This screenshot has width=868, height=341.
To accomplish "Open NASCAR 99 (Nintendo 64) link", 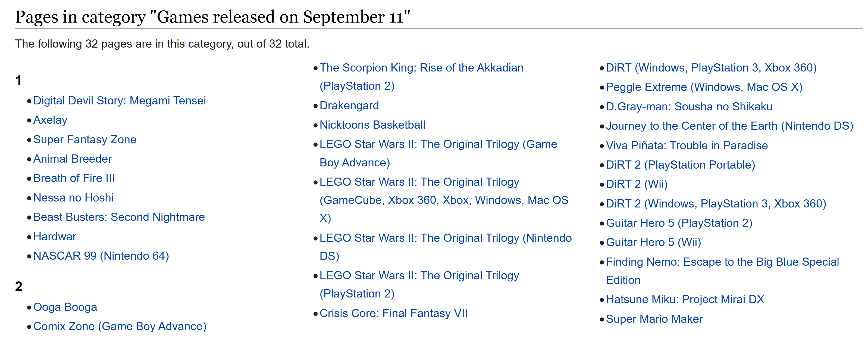I will click(x=101, y=256).
